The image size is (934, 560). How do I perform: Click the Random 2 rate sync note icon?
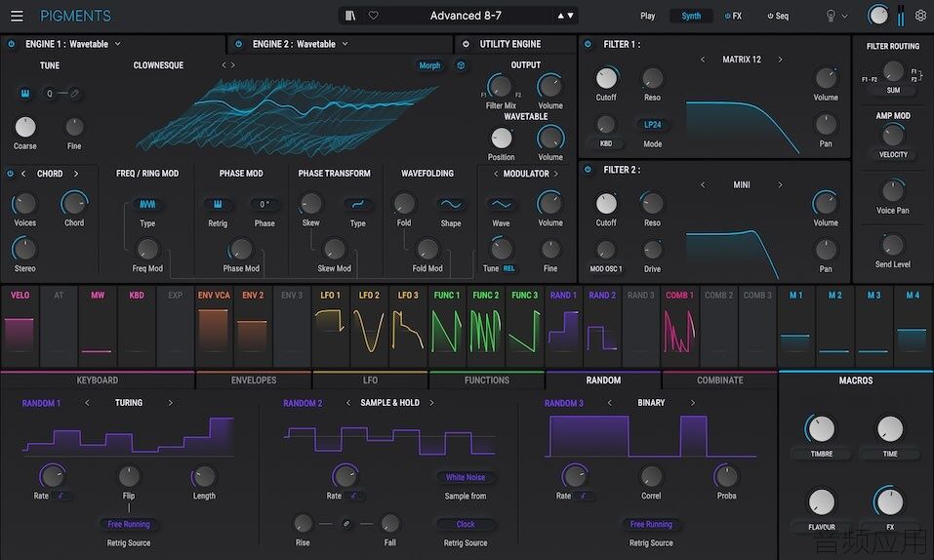click(354, 496)
